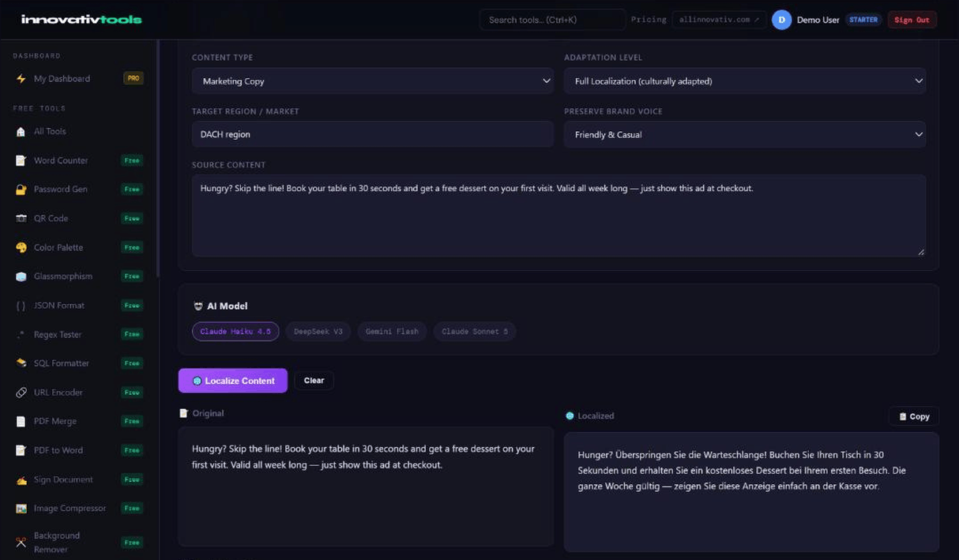Click the PDF to Word icon
The height and width of the screenshot is (560, 959).
point(21,450)
